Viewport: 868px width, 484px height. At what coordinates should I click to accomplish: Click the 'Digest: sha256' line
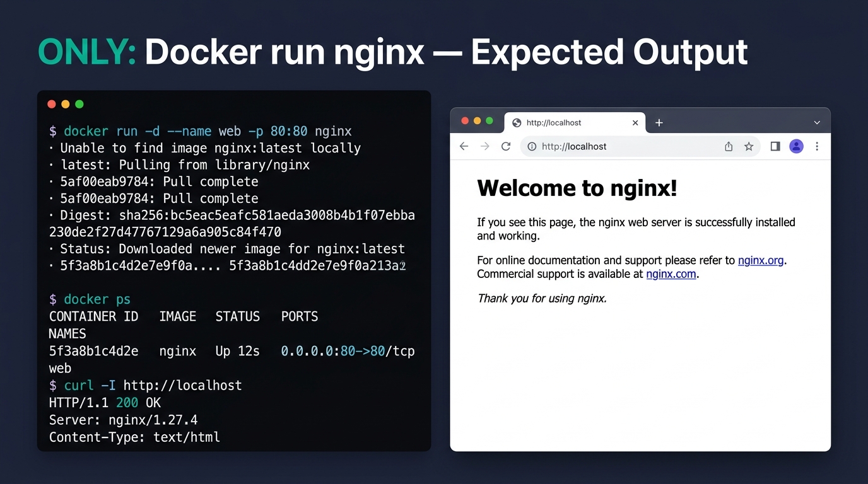click(232, 224)
